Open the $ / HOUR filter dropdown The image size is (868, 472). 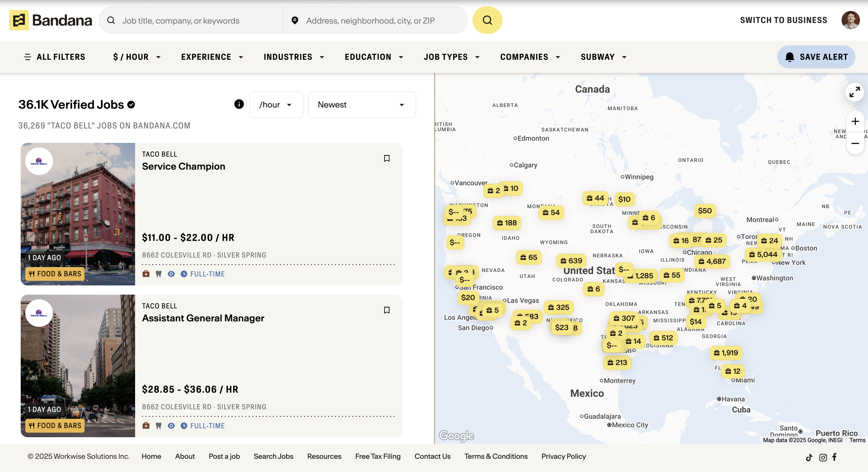click(137, 57)
